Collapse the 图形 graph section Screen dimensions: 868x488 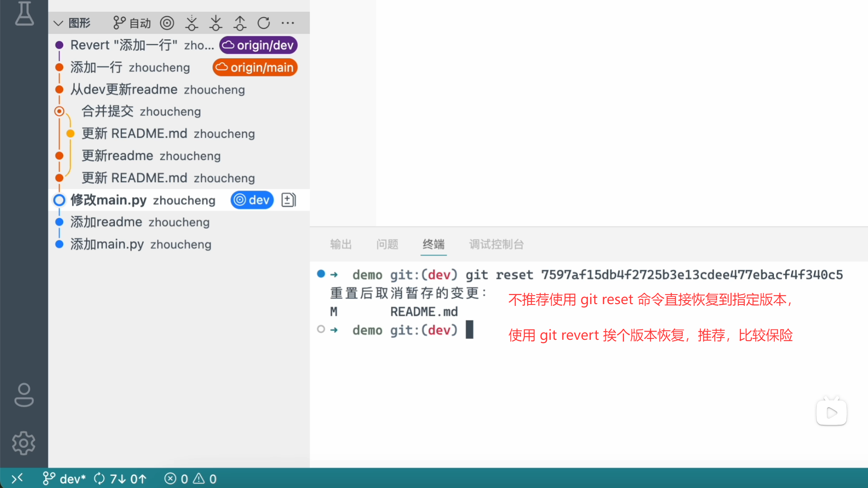point(58,23)
